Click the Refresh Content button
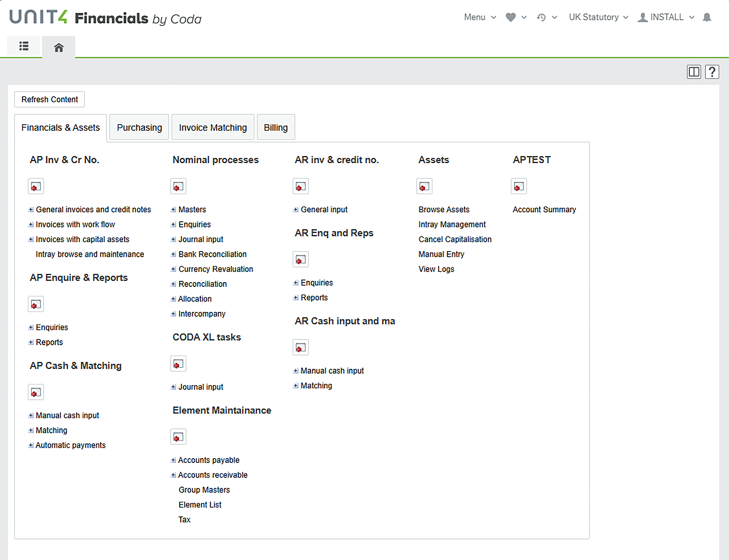The image size is (729, 560). pyautogui.click(x=49, y=99)
